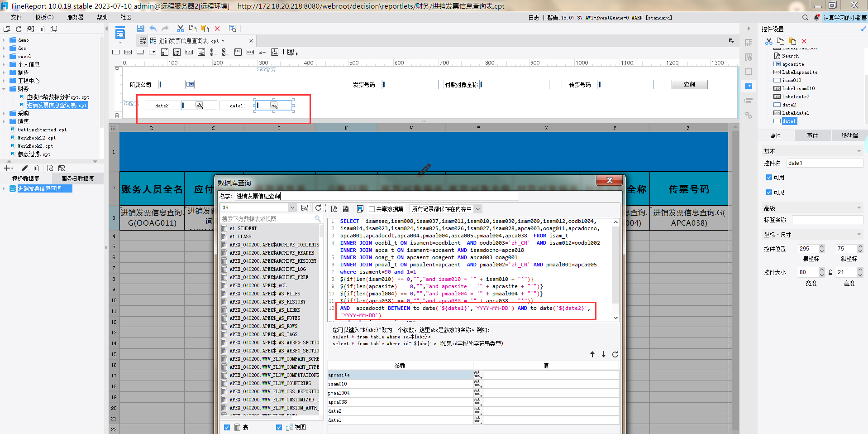
Task: Click the edit dataset pencil icon
Action: pos(24,168)
